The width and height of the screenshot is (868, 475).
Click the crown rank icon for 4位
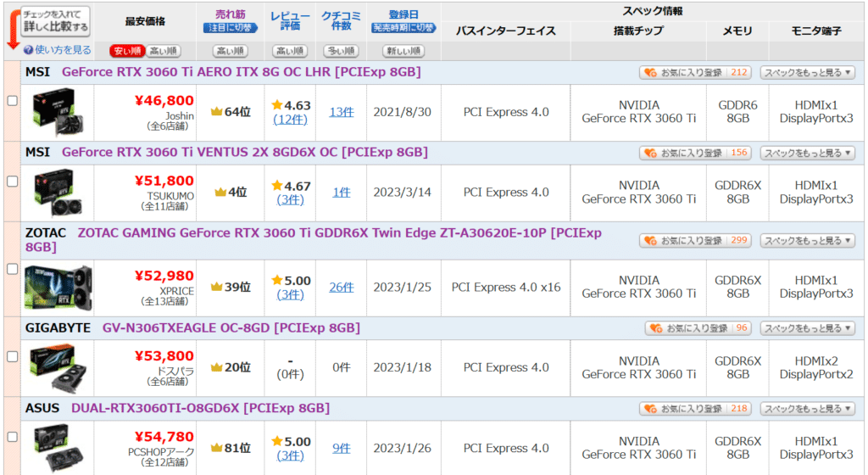[x=220, y=192]
